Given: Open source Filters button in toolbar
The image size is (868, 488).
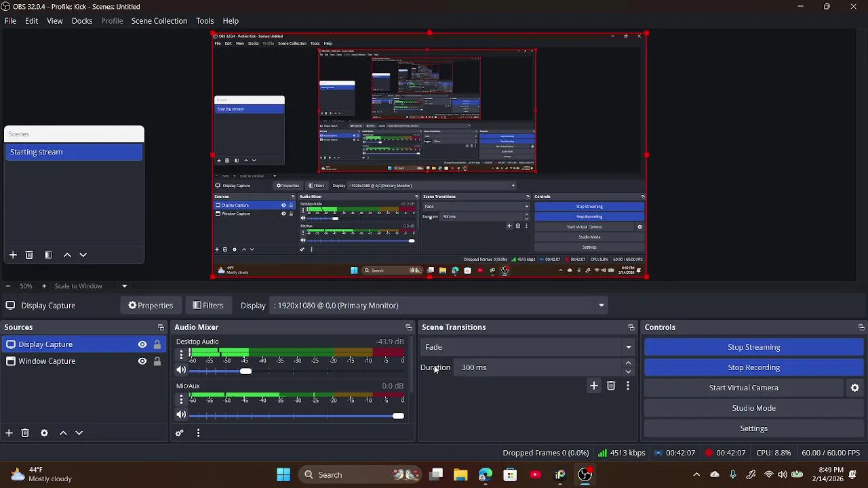Looking at the screenshot, I should (x=208, y=306).
